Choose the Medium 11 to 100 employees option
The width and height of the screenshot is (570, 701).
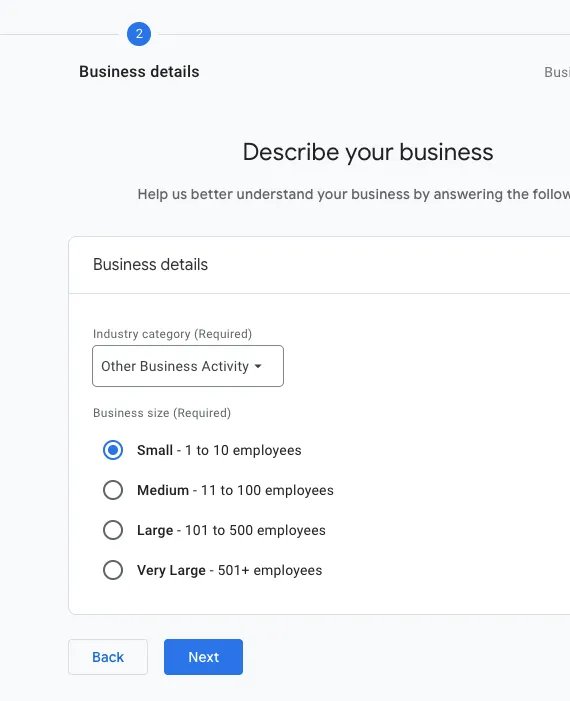pos(113,490)
